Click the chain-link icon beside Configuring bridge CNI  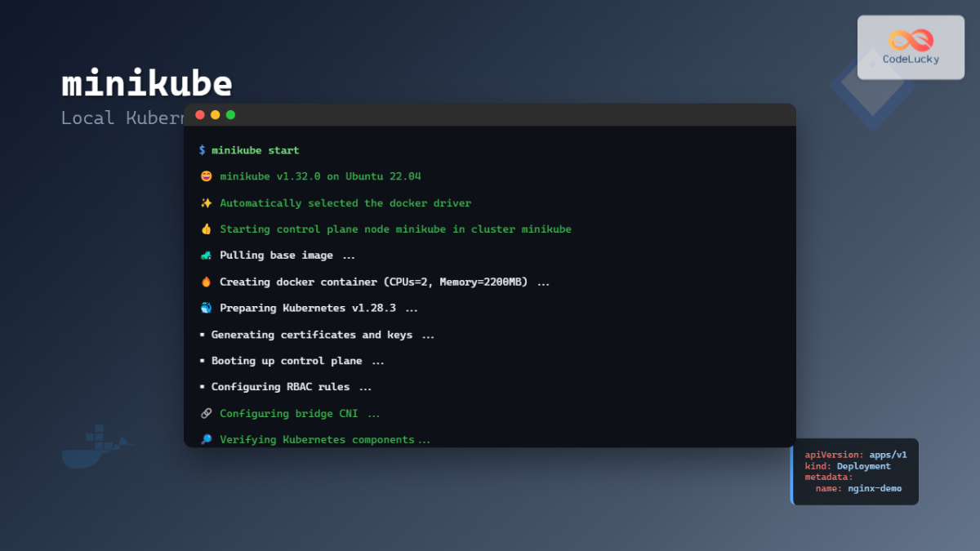point(205,413)
